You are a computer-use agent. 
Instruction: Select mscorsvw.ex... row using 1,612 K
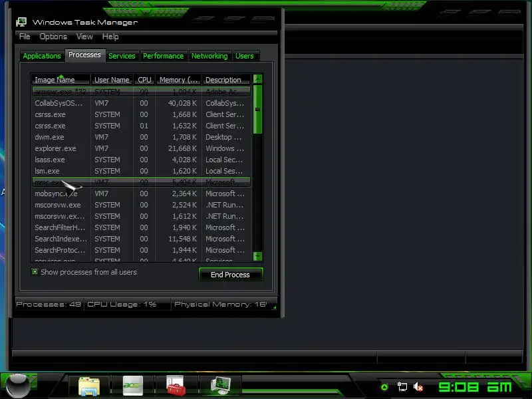[x=141, y=216]
